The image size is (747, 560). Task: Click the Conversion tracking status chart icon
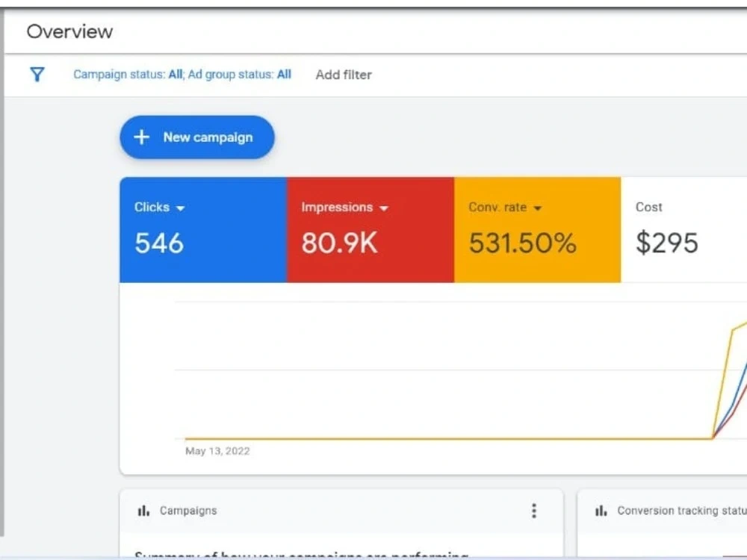point(601,511)
